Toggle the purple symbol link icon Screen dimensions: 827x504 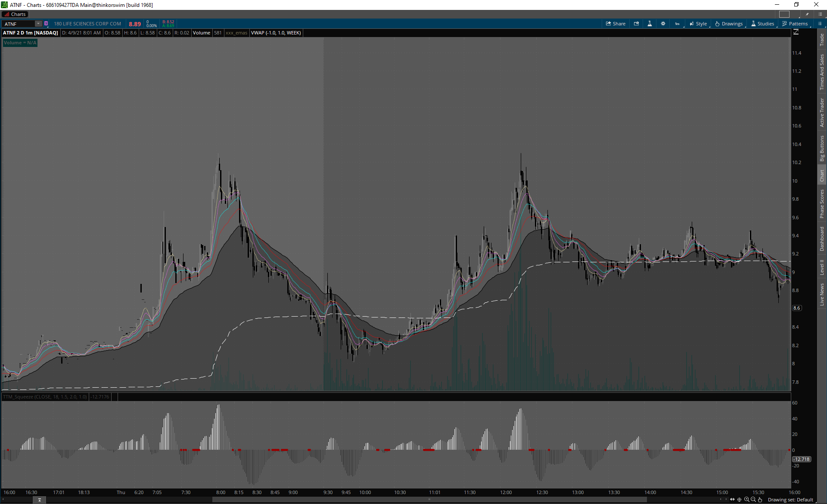46,24
